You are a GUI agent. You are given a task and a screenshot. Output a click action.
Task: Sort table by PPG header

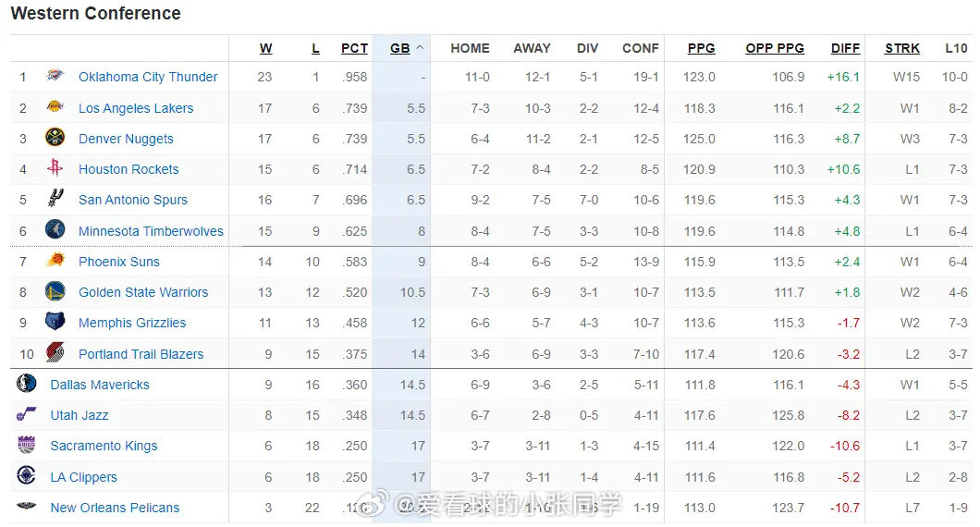701,48
